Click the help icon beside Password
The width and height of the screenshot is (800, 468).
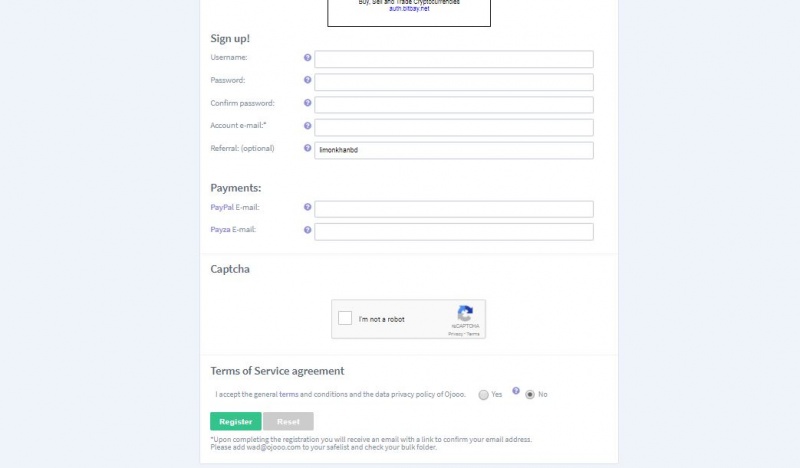pyautogui.click(x=308, y=80)
